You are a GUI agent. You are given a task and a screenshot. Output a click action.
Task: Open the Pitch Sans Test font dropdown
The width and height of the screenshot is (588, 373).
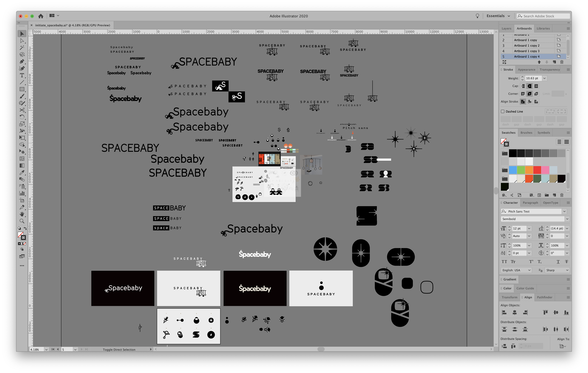[564, 211]
